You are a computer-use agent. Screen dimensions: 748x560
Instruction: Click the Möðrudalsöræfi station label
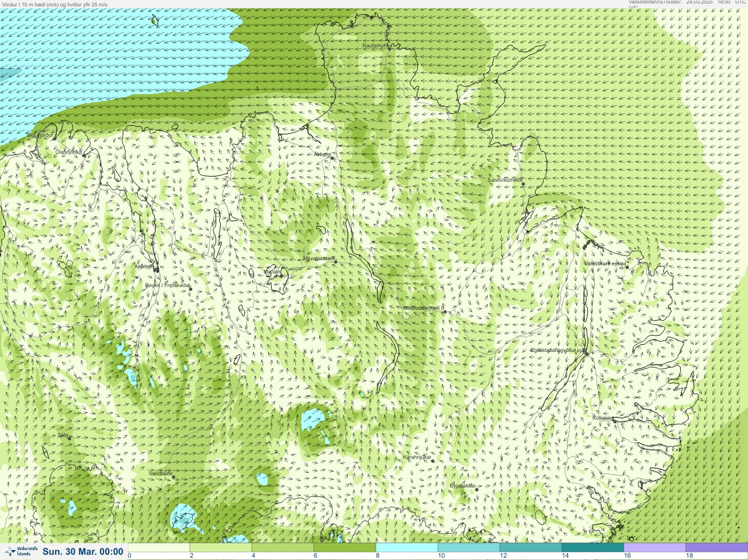point(424,308)
